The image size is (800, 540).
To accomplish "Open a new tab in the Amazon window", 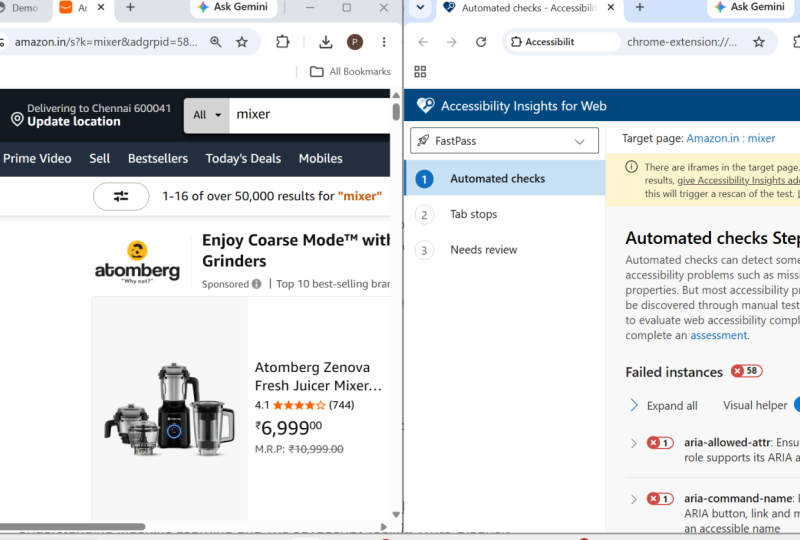I will tap(131, 8).
